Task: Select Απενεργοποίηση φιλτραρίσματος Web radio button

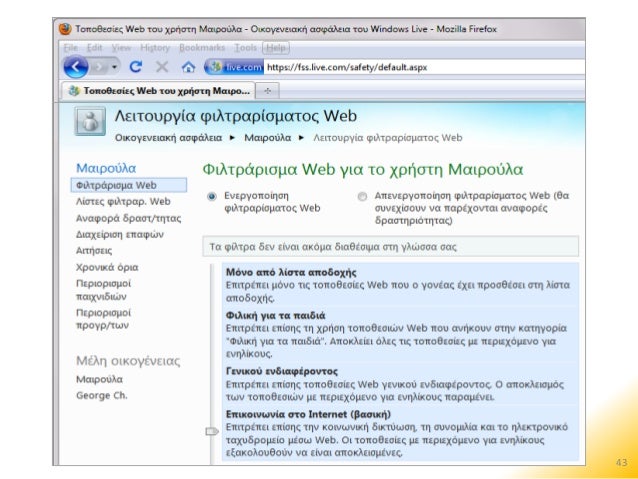Action: [x=362, y=197]
